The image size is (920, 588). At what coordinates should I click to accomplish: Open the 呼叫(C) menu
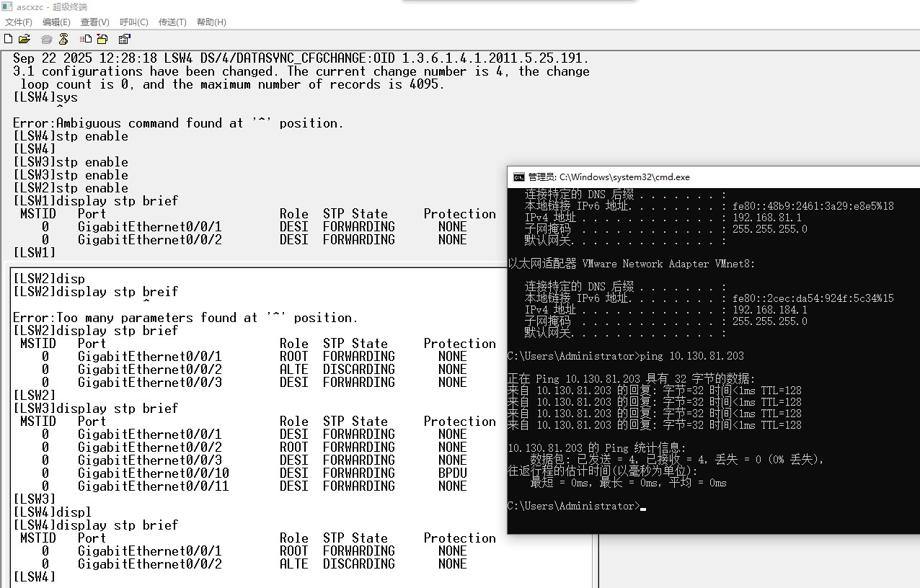click(133, 22)
